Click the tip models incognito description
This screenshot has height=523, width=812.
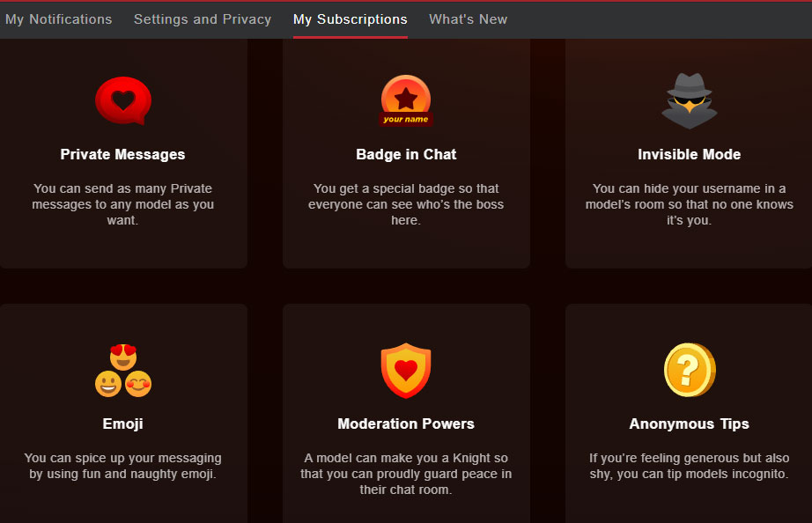(x=689, y=466)
